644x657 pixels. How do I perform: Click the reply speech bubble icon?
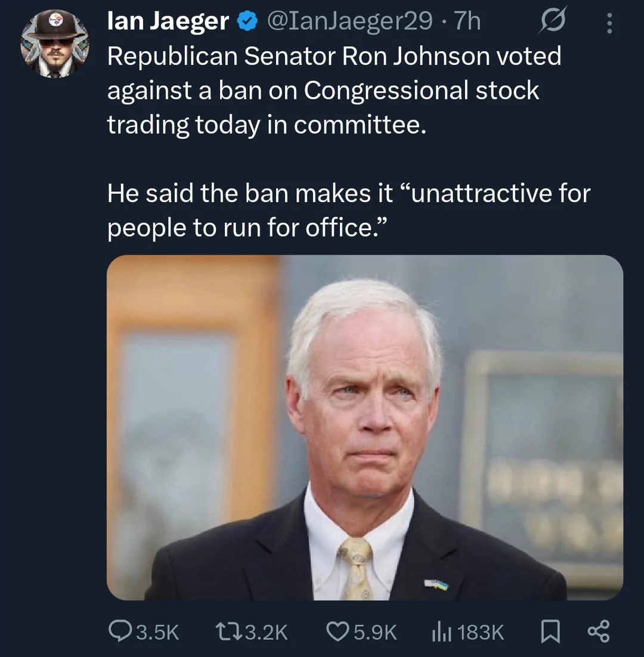click(119, 631)
